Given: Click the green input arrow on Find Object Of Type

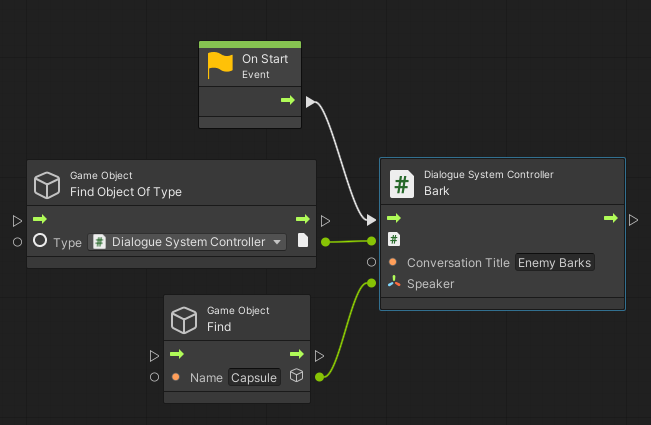Looking at the screenshot, I should (40, 219).
